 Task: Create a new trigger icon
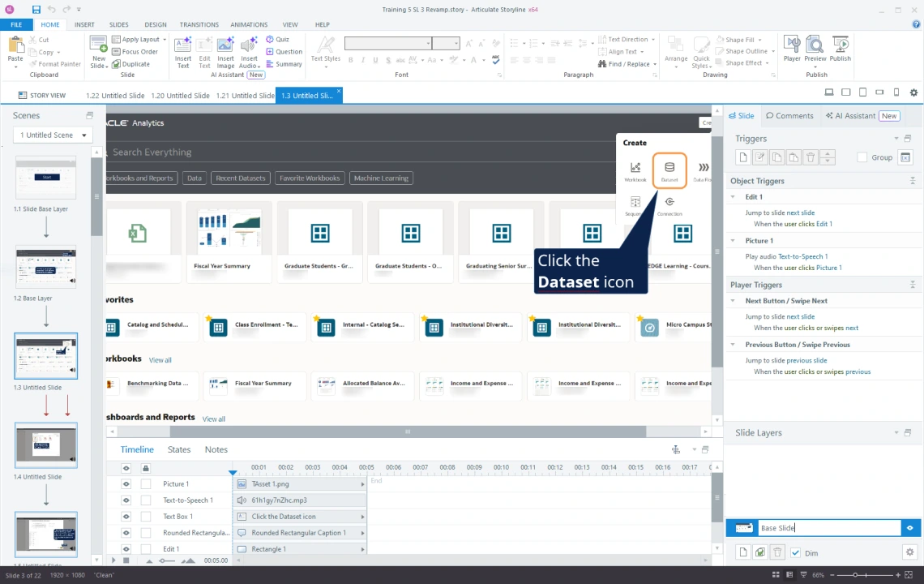click(x=743, y=157)
